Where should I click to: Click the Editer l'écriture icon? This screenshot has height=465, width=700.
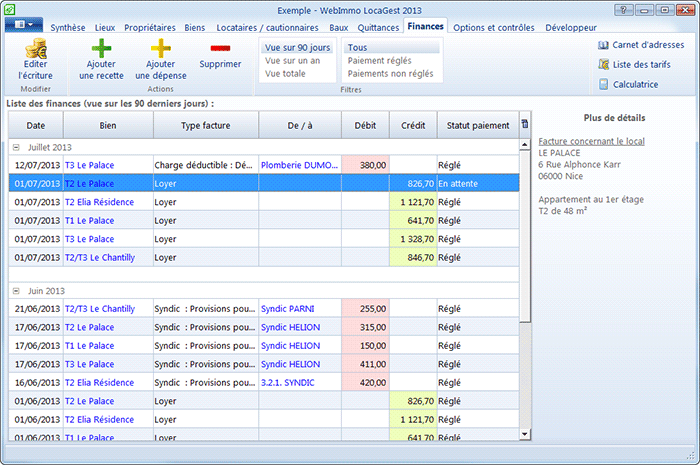click(x=35, y=50)
